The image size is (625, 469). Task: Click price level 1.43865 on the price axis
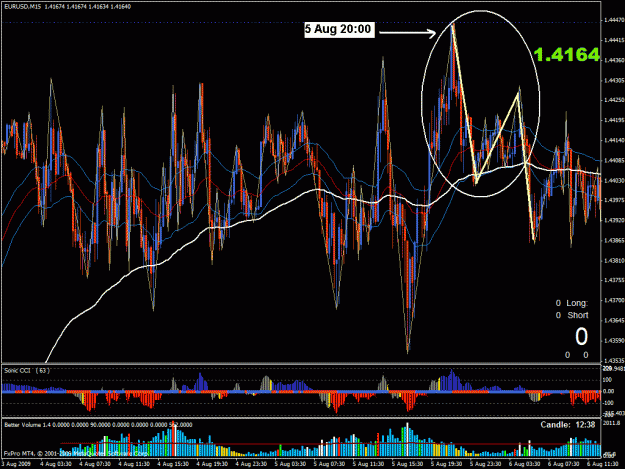point(614,240)
